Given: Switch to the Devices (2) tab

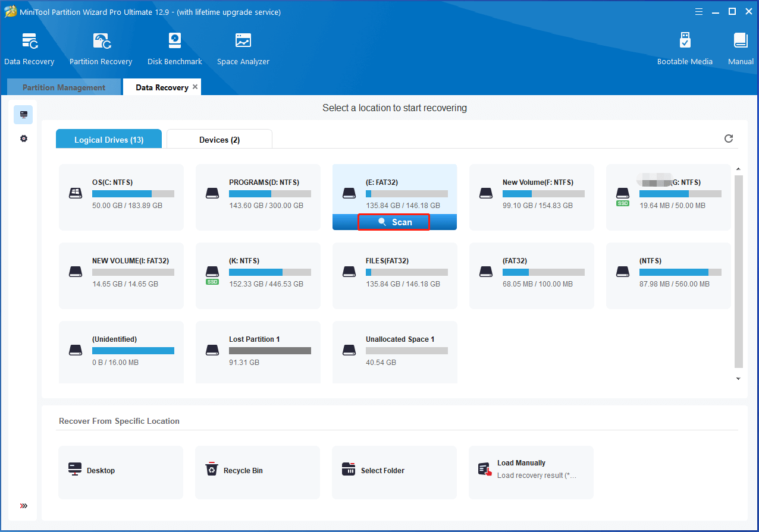Looking at the screenshot, I should [219, 140].
